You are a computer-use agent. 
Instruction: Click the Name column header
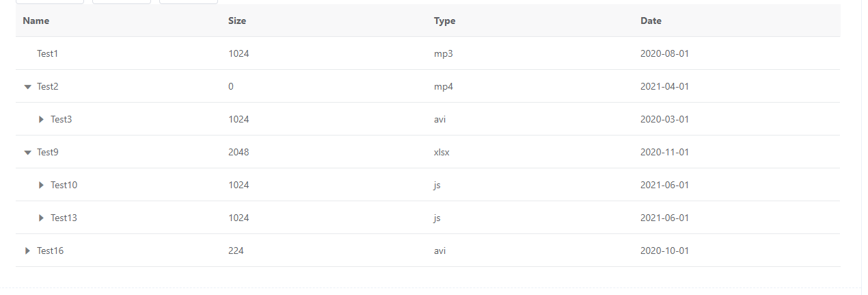(x=36, y=21)
